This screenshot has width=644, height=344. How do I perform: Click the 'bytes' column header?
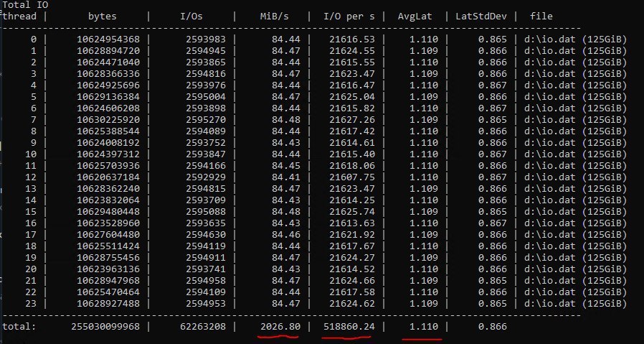[x=103, y=17]
